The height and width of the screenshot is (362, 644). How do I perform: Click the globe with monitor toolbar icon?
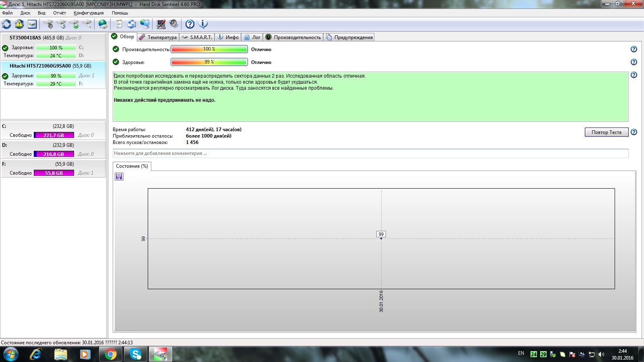(145, 24)
